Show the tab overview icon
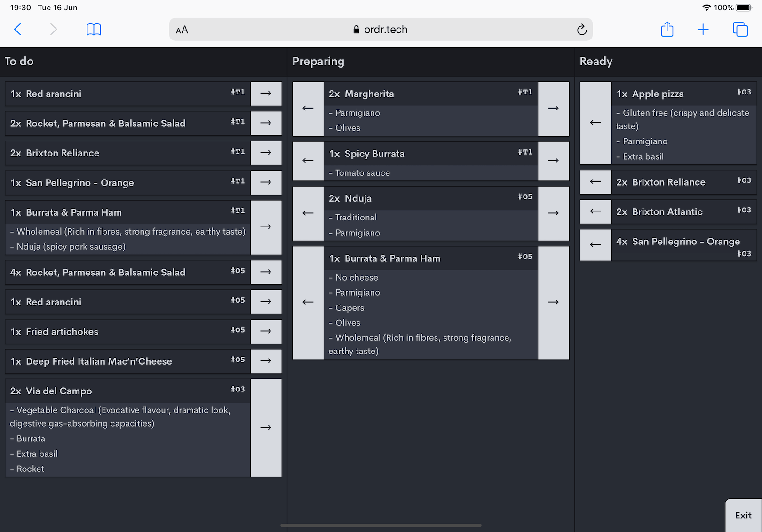The height and width of the screenshot is (532, 762). pyautogui.click(x=740, y=30)
